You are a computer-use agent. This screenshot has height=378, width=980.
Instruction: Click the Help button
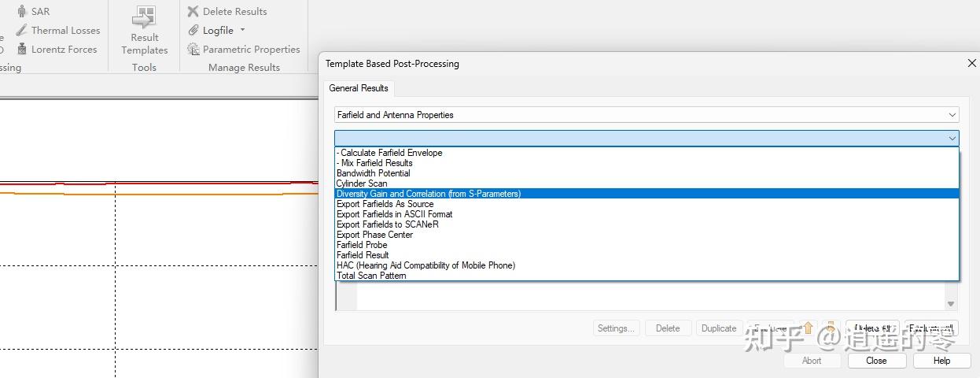941,361
